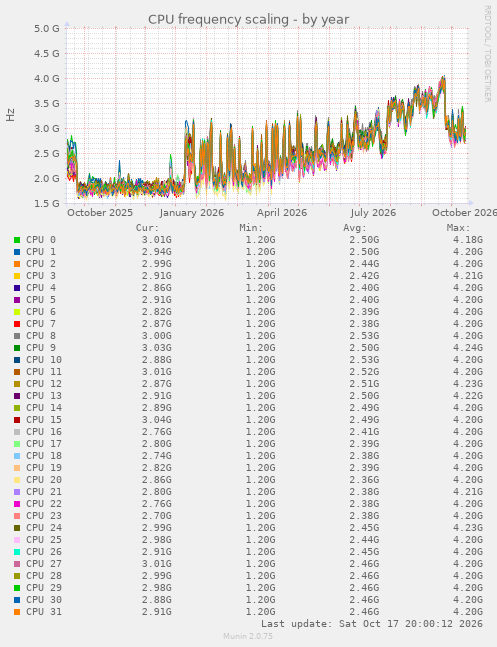
Task: Select the CPU 15 dark red swatch
Action: coord(17,420)
